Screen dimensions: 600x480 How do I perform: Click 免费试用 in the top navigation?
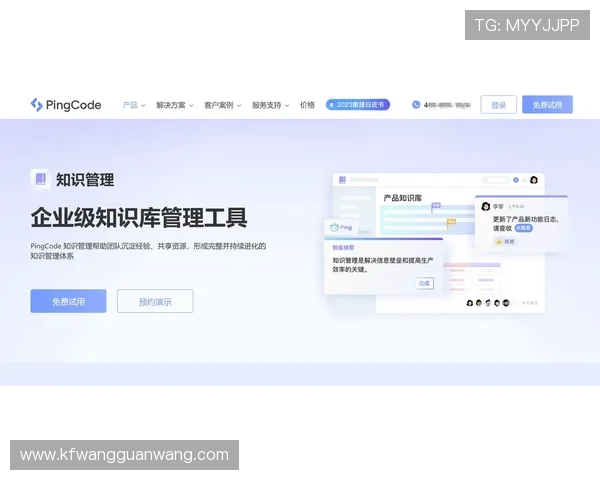547,104
